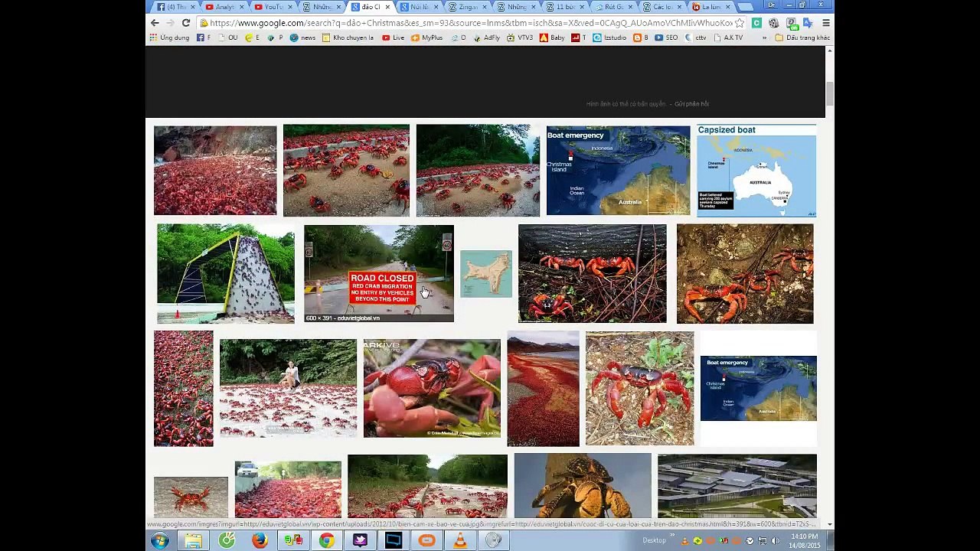Open the Izstudio bookmark
Viewport: 980px width, 551px height.
click(610, 37)
